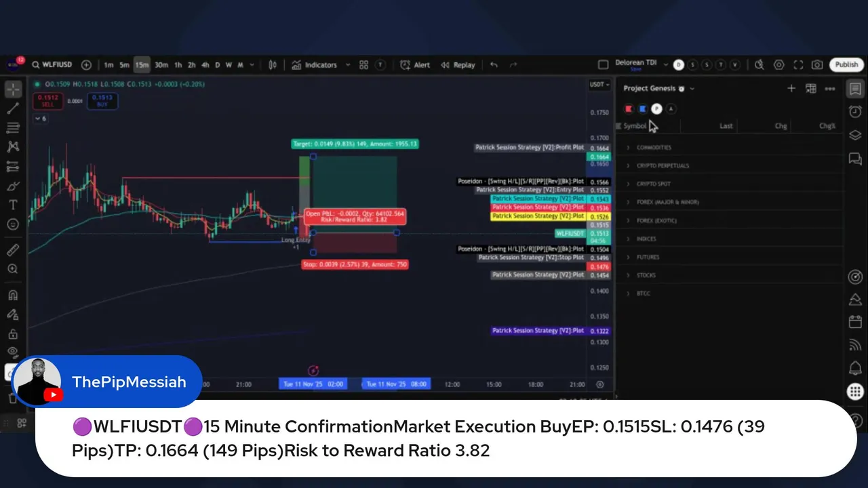Open the object tree layers icon
868x488 pixels.
[855, 135]
